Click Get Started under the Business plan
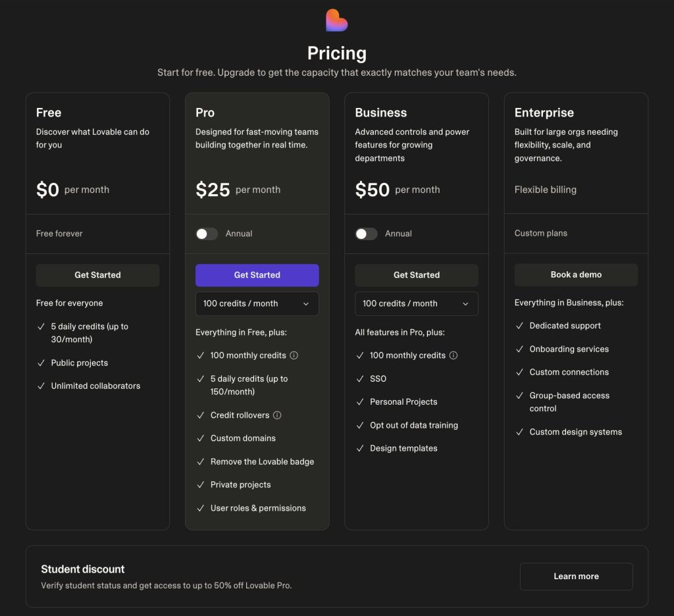Image resolution: width=674 pixels, height=616 pixels. (416, 275)
